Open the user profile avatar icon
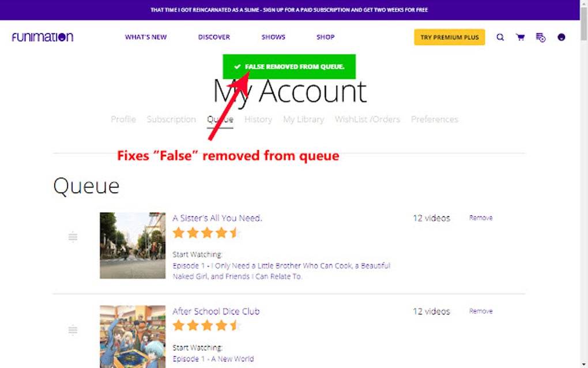Viewport: 588px width, 368px height. click(561, 37)
